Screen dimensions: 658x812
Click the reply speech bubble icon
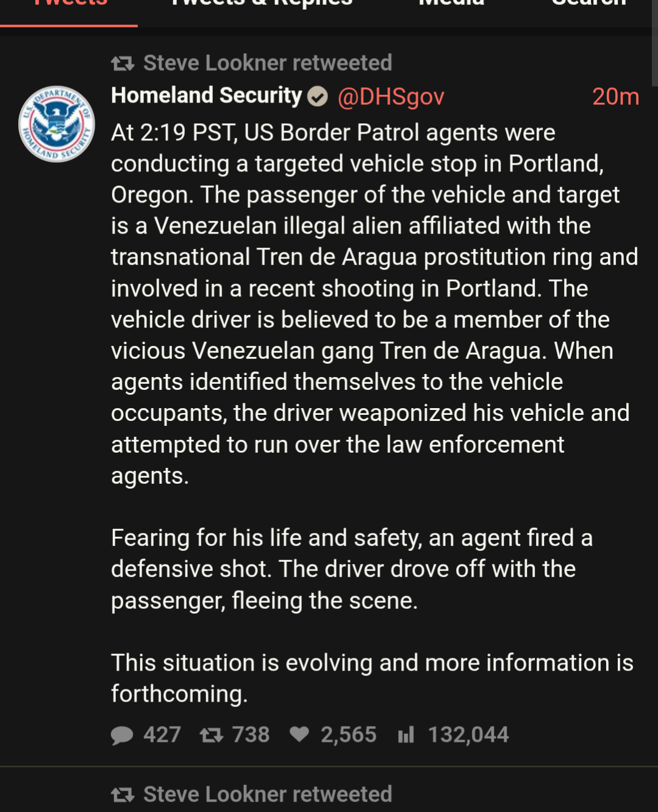(122, 735)
